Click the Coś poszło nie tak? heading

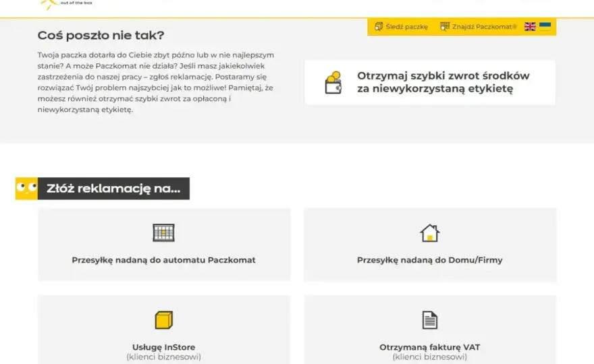click(x=101, y=35)
